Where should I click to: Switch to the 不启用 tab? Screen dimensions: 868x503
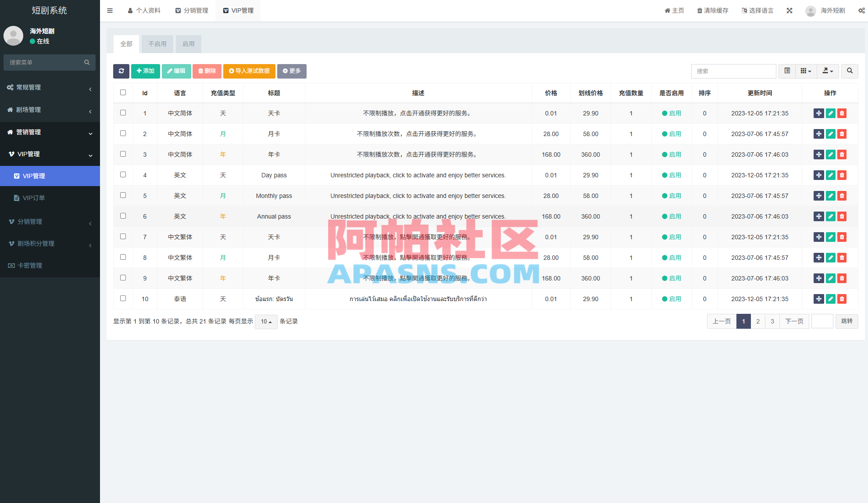pos(157,44)
